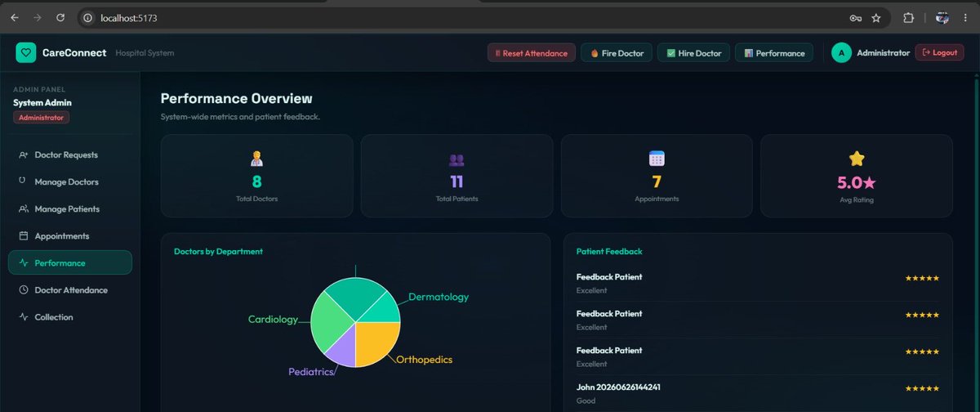Click the clock icon beside Doctor Attendance
This screenshot has height=412, width=980.
[x=24, y=289]
